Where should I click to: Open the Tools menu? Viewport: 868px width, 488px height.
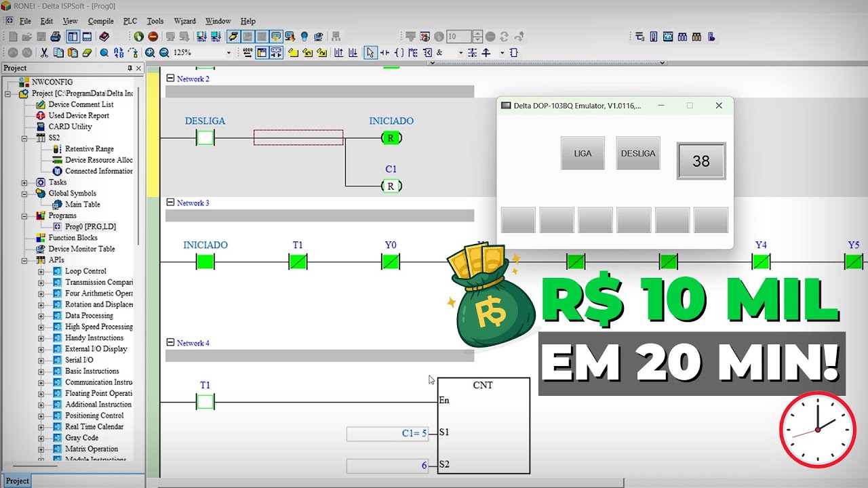(155, 21)
